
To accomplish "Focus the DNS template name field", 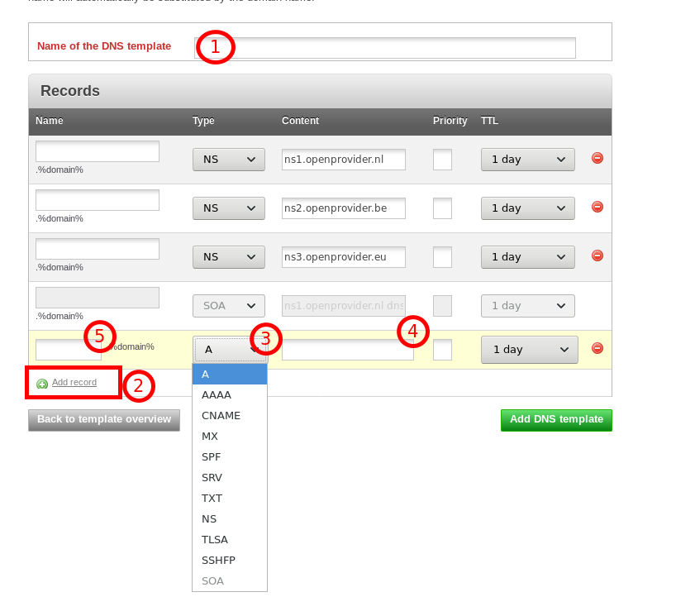I will click(x=384, y=48).
